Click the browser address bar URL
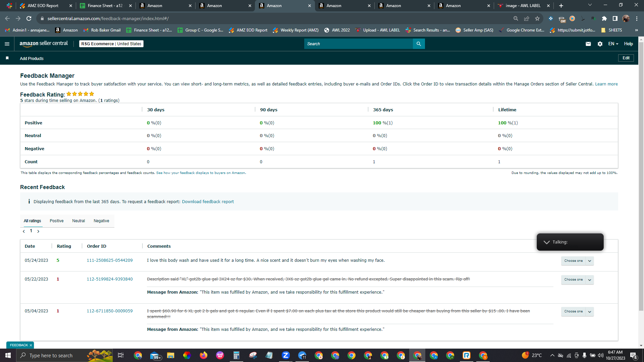 [x=108, y=19]
